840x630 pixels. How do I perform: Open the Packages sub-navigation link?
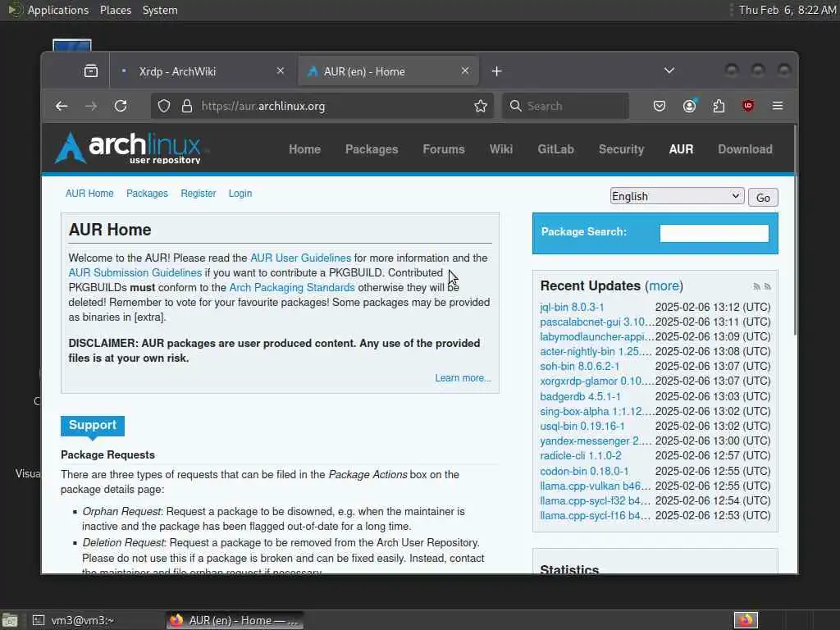147,194
